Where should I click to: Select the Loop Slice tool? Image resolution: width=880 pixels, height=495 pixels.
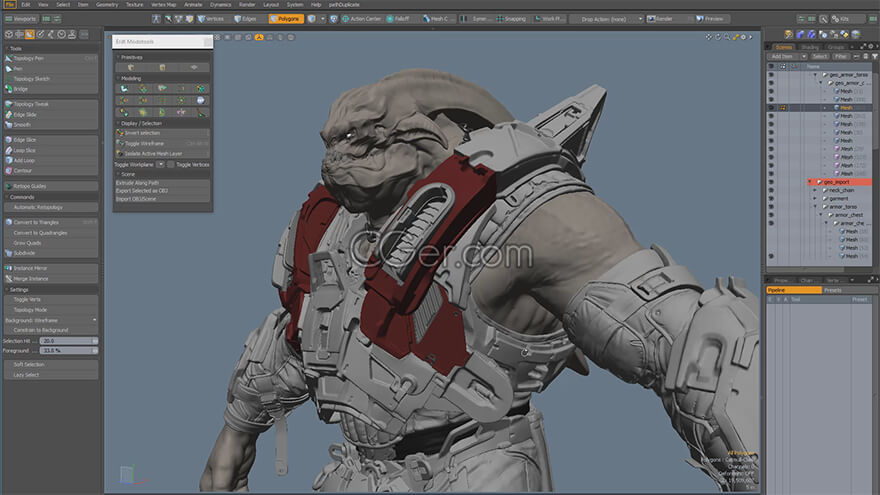51,150
